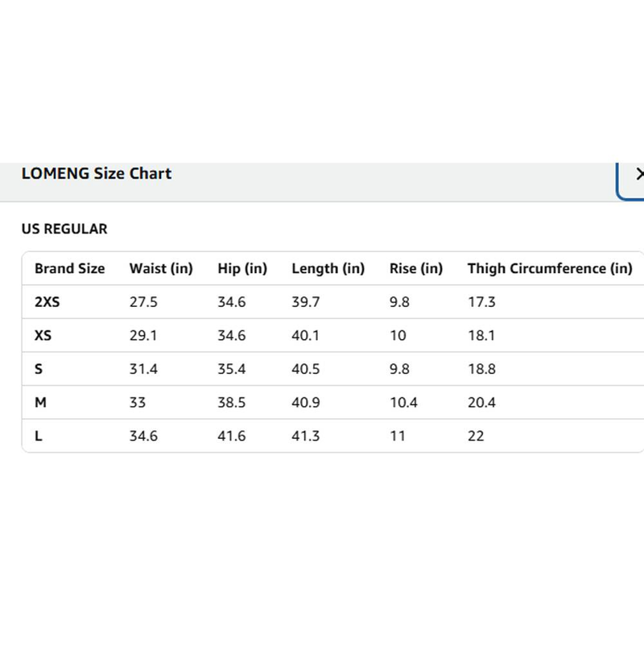Click the M brand size row label
The width and height of the screenshot is (644, 646).
pos(39,403)
